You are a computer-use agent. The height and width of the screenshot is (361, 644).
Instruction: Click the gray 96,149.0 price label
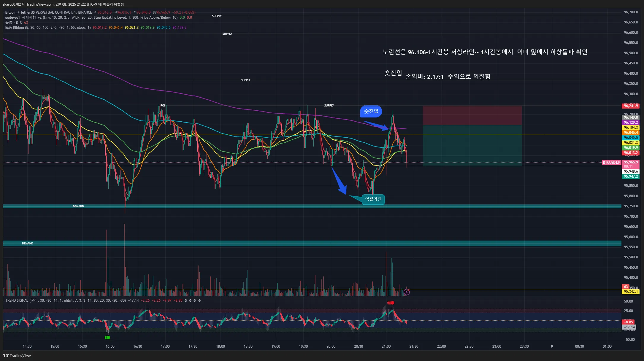pos(631,117)
